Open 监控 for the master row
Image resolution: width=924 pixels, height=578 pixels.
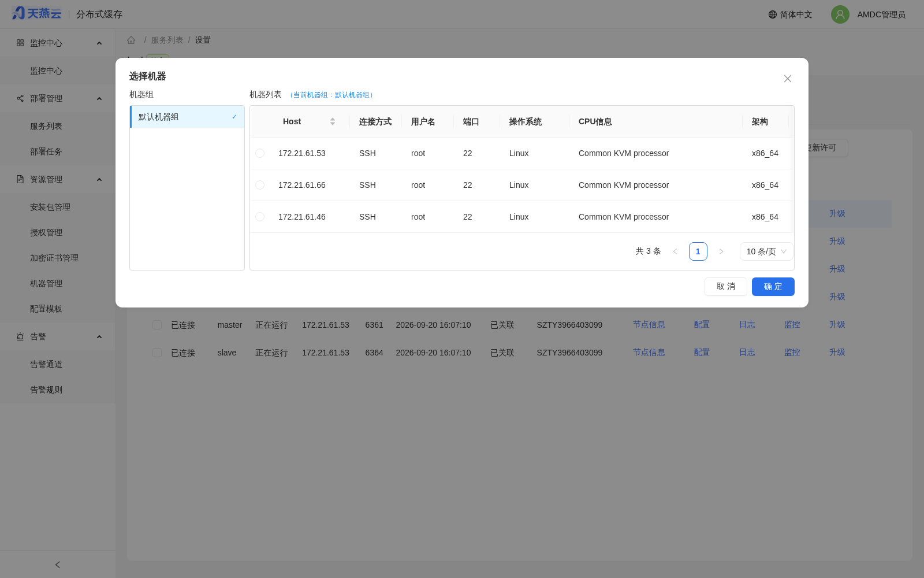click(792, 325)
